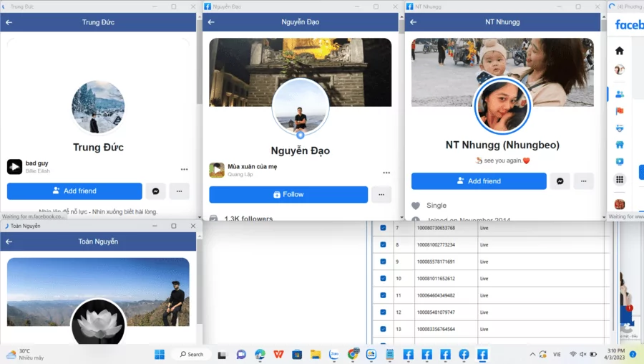Click Add friend on Trung Đức's profile
The height and width of the screenshot is (364, 644).
click(x=74, y=191)
